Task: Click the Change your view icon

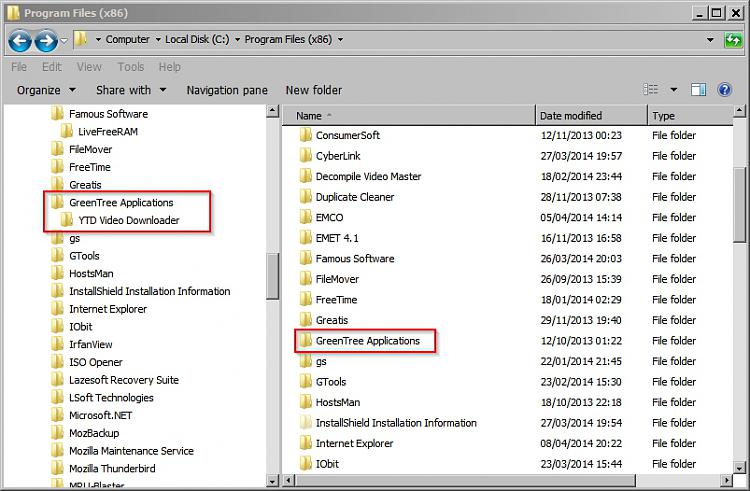Action: [x=651, y=89]
